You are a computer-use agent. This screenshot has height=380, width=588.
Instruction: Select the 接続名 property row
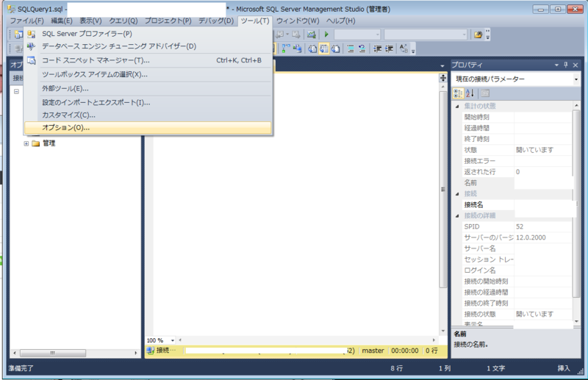coord(517,205)
